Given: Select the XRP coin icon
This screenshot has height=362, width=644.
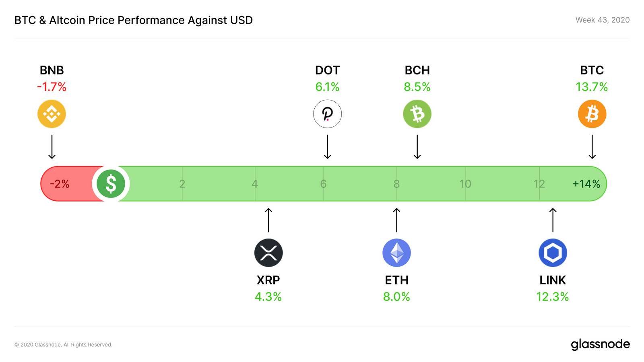Looking at the screenshot, I should tap(268, 253).
